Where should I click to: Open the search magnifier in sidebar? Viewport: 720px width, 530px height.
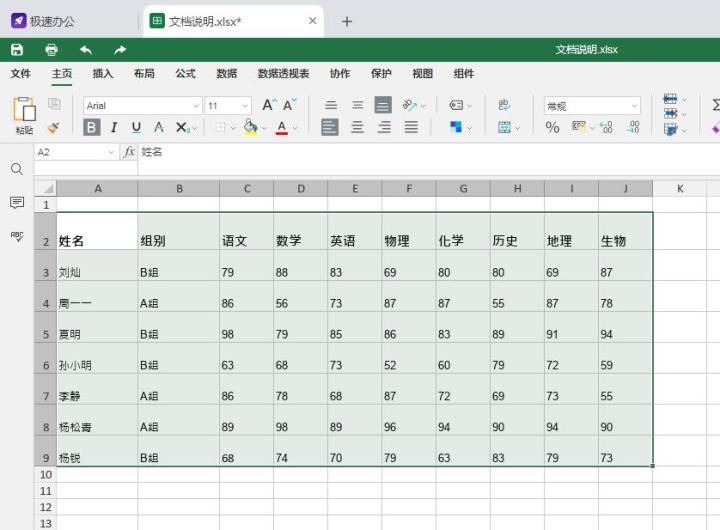point(17,169)
